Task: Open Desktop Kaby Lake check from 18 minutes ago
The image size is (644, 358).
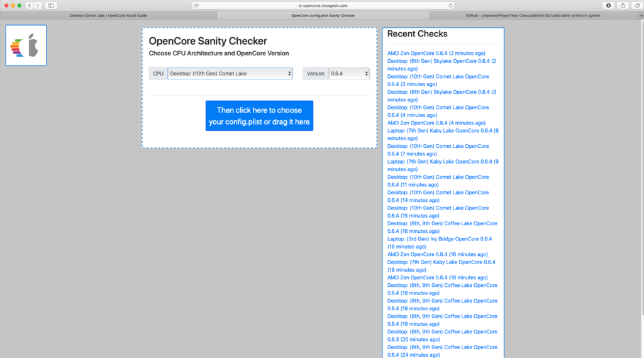Action: [x=441, y=266]
